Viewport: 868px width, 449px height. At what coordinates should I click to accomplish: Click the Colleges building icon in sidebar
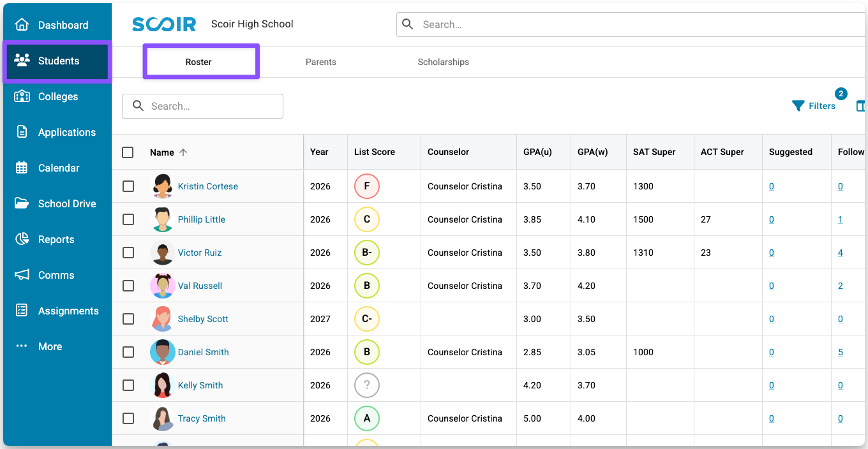[22, 96]
